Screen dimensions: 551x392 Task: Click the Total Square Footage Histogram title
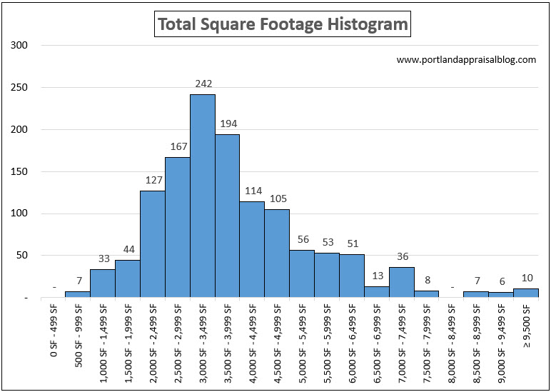pos(283,25)
